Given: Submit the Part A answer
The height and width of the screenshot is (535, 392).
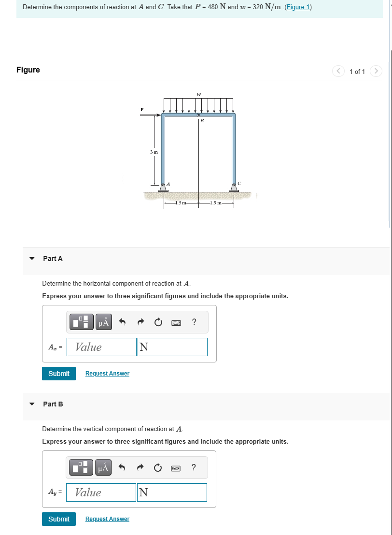Looking at the screenshot, I should [58, 373].
